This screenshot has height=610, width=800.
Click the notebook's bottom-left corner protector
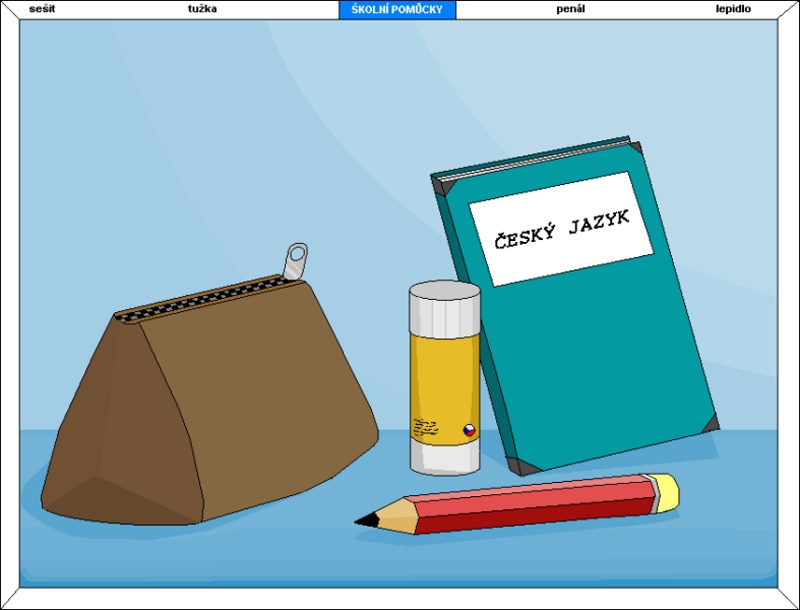[x=521, y=464]
